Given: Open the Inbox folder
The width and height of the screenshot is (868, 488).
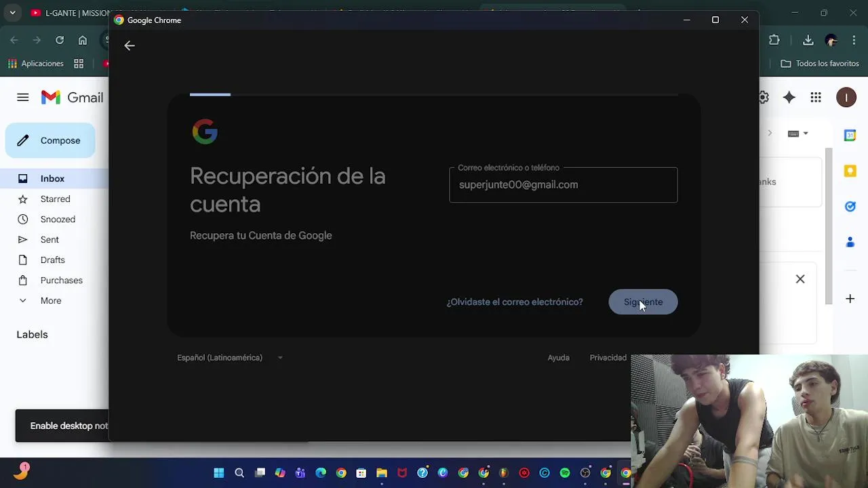Looking at the screenshot, I should tap(52, 178).
